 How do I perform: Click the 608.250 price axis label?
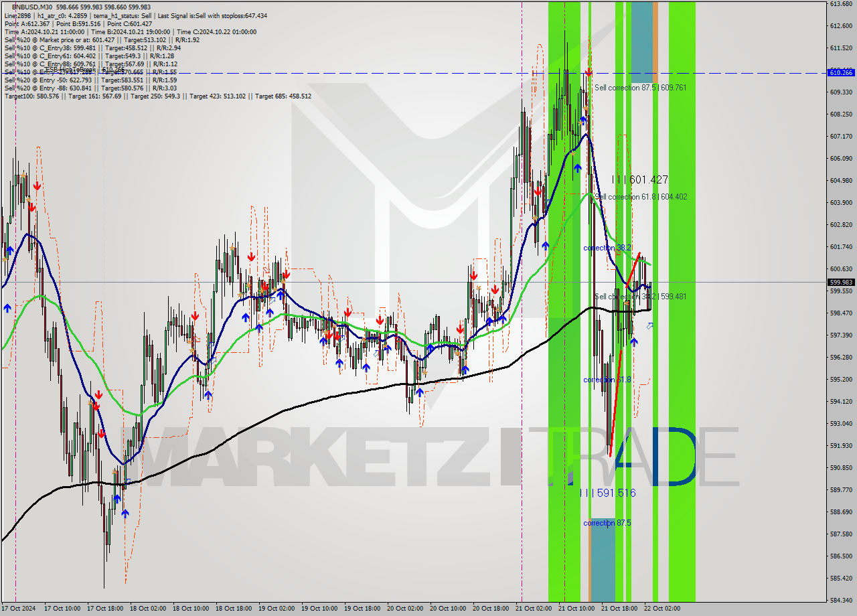pyautogui.click(x=841, y=114)
